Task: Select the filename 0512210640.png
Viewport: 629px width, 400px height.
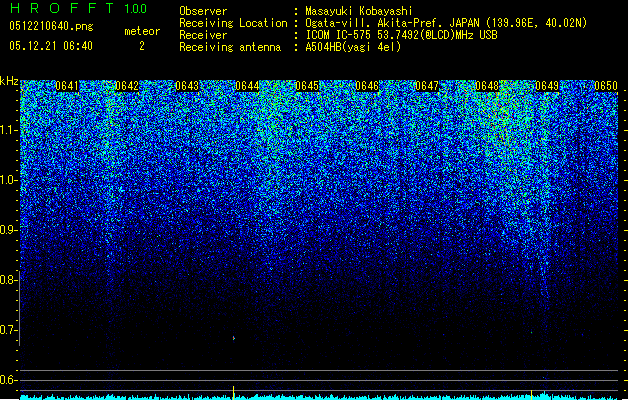Action: coord(51,26)
